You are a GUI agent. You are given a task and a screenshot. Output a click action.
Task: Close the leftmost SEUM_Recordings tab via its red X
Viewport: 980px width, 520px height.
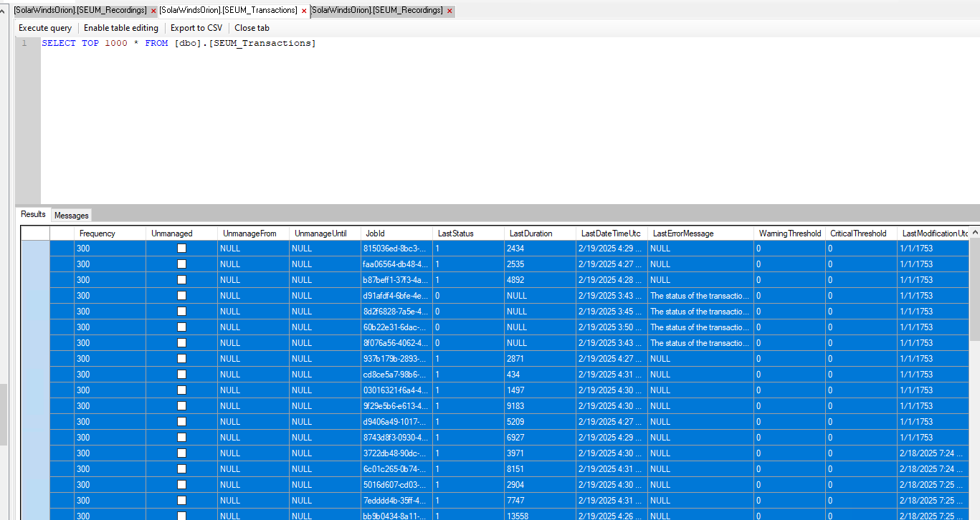tap(153, 11)
